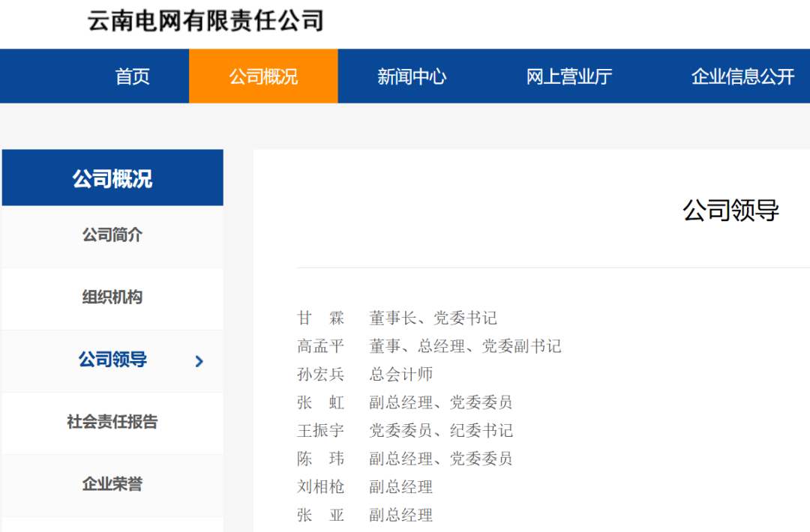Screen dimensions: 810x532
Task: Go to the 新闻中心 news section
Action: [x=411, y=76]
